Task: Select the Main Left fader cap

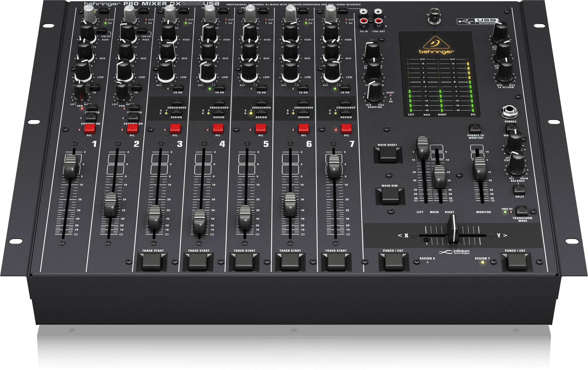Action: coord(422,148)
